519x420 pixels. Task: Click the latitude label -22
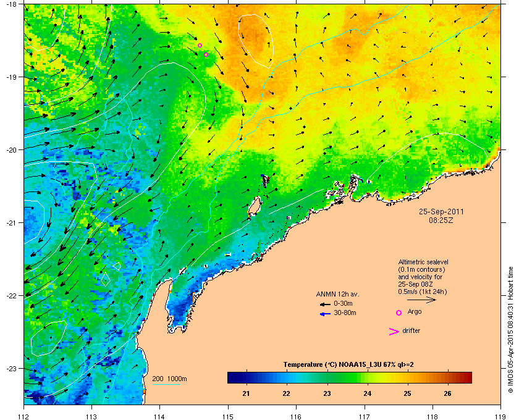[11, 296]
